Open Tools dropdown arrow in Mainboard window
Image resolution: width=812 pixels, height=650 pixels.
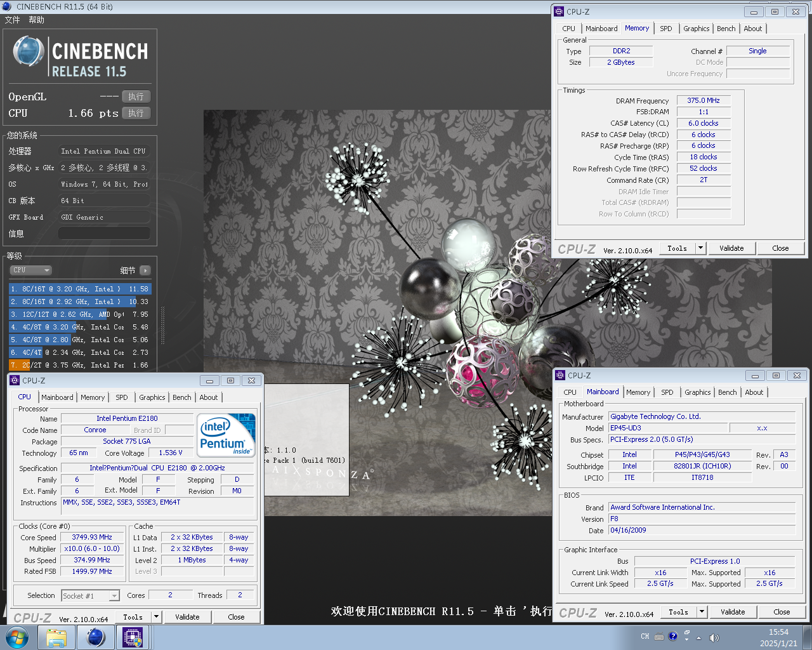tap(702, 611)
